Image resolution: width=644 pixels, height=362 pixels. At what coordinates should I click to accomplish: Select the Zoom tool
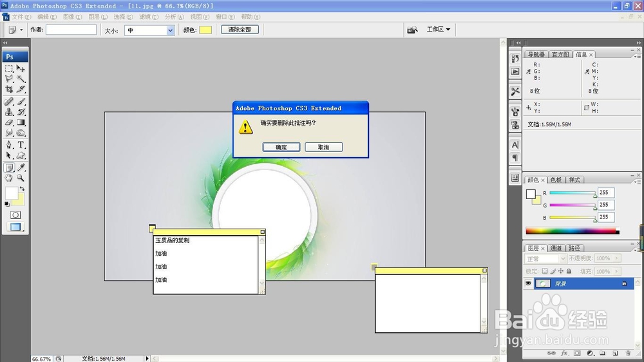(21, 178)
